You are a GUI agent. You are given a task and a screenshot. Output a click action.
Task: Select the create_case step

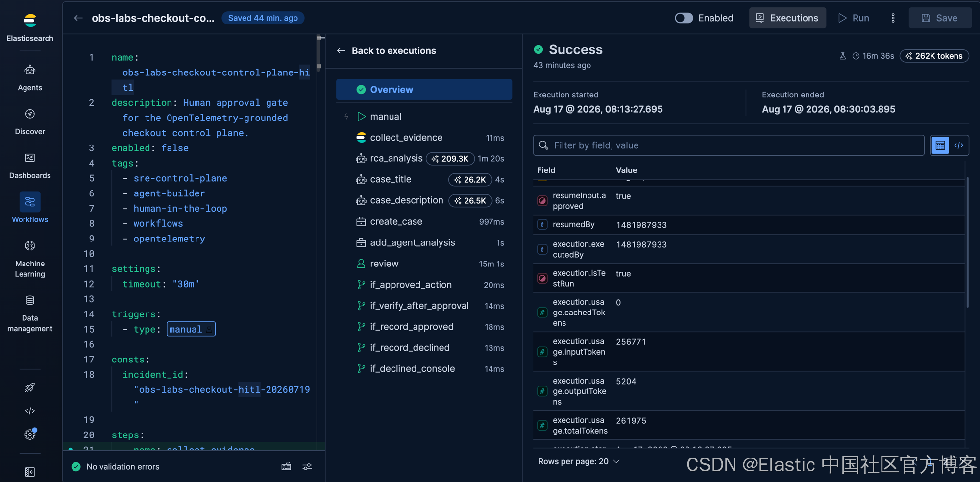coord(424,222)
